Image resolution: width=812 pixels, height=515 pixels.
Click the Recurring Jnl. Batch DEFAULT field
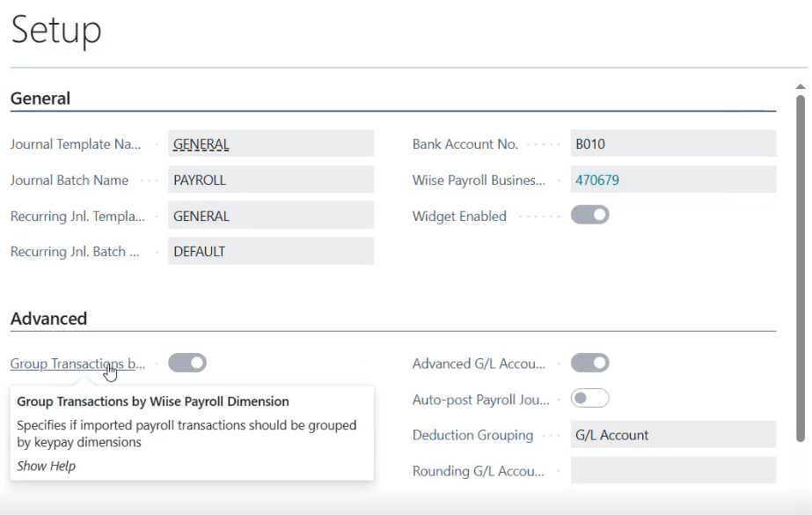[x=271, y=251]
